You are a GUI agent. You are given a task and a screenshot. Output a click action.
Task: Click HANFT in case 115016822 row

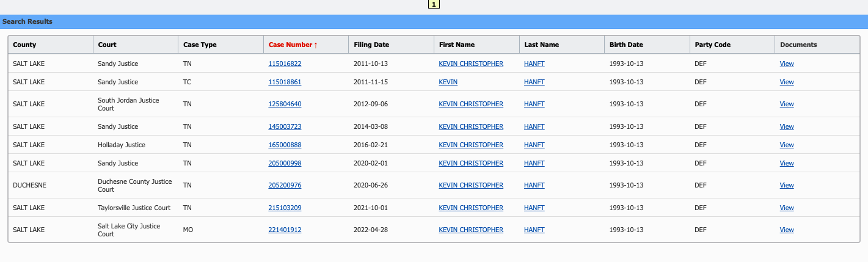tap(534, 64)
